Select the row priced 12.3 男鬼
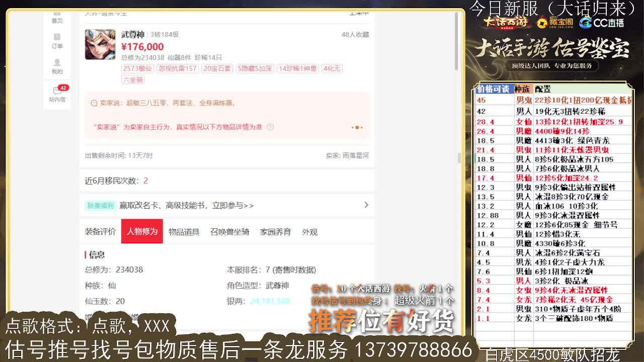Viewport: 644px width, 362px height. 554,188
